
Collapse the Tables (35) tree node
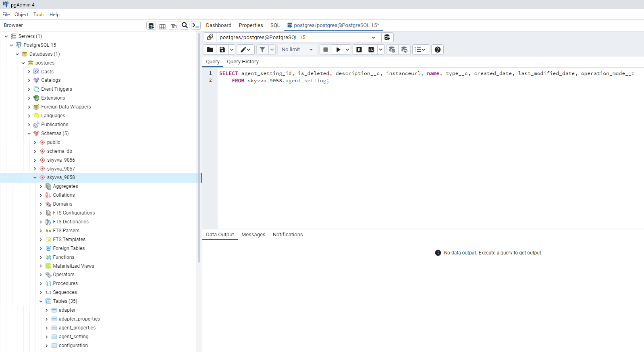pyautogui.click(x=41, y=301)
